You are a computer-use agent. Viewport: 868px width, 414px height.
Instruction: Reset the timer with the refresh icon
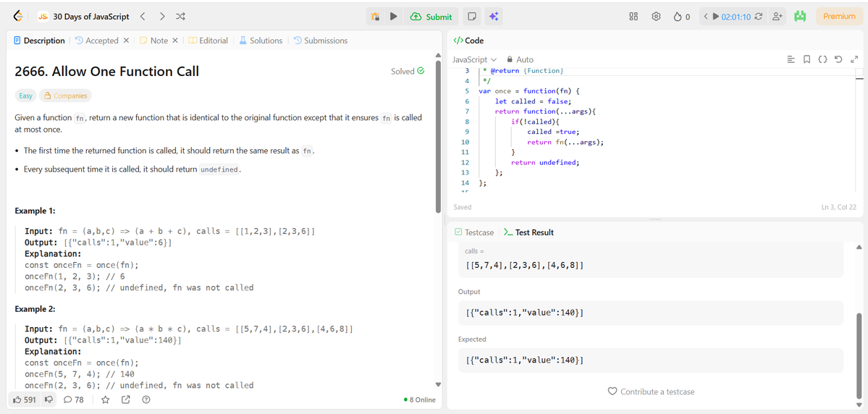click(x=759, y=17)
